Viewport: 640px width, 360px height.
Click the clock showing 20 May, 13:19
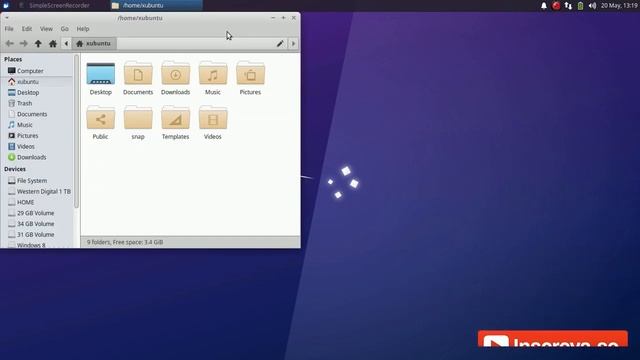pyautogui.click(x=619, y=6)
